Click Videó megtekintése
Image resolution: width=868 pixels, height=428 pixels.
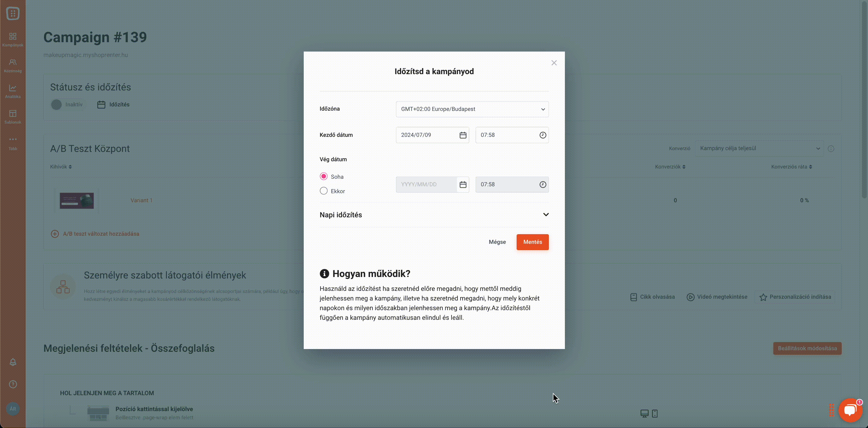click(717, 297)
